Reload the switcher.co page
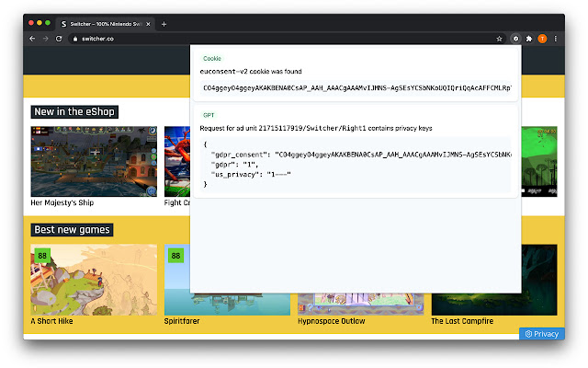Image resolution: width=588 pixels, height=368 pixels. [59, 39]
